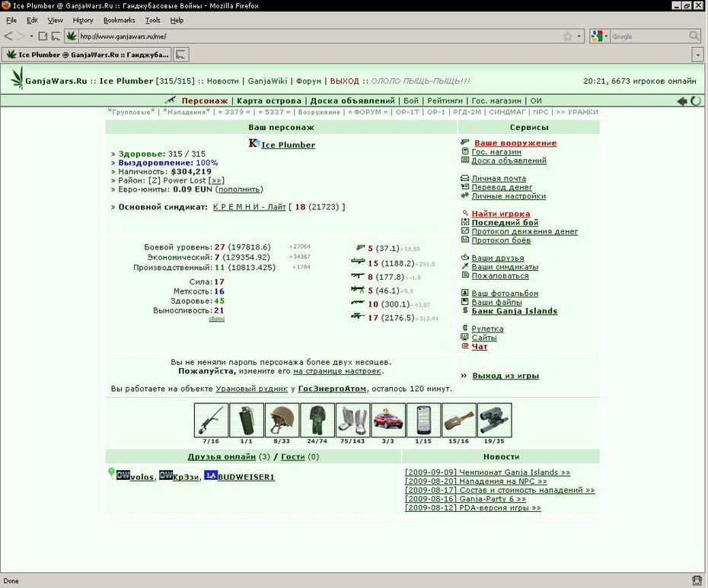
Task: Open the back/forward history dropdown arrow
Action: click(x=31, y=36)
